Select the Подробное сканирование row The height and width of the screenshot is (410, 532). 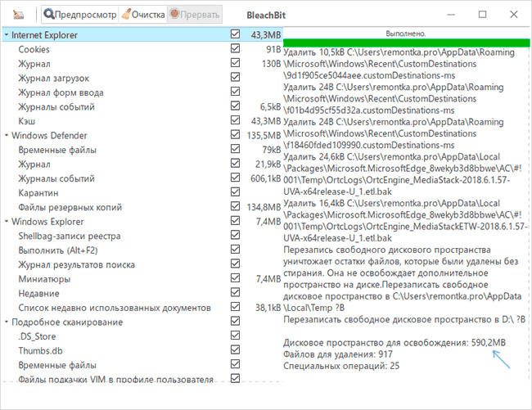coord(67,322)
